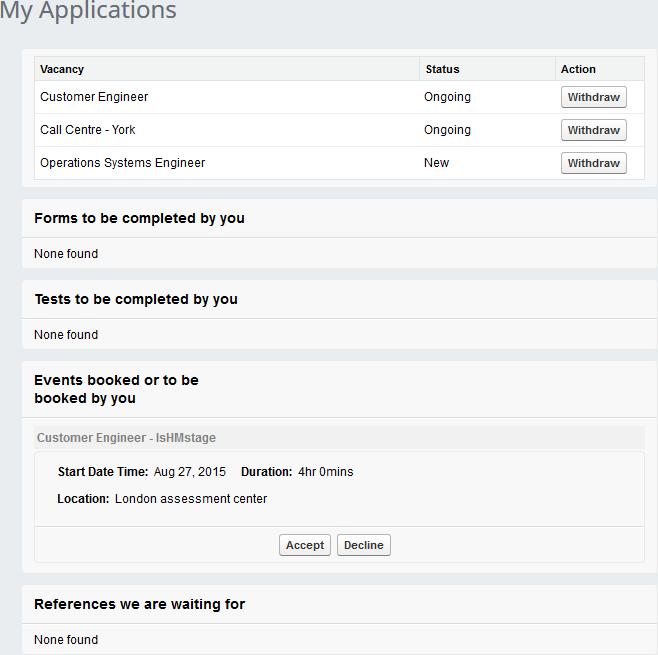Screen dimensions: 658x655
Task: Decline the London assessment center event
Action: (364, 545)
